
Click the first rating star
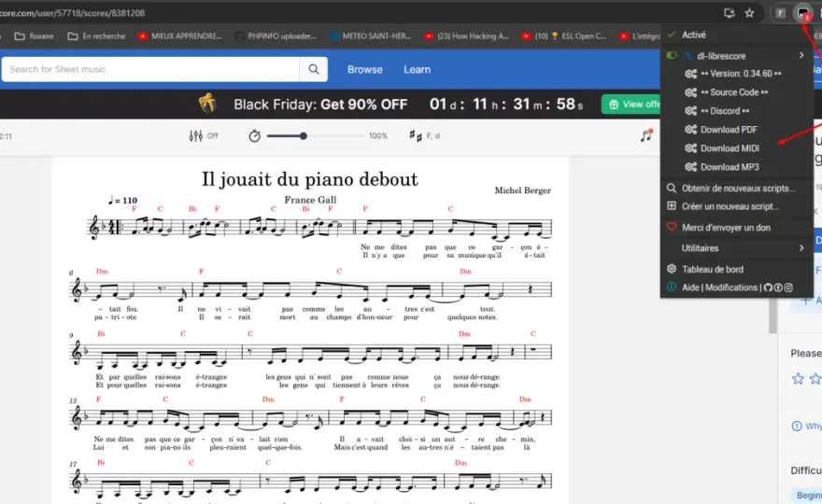coord(798,378)
